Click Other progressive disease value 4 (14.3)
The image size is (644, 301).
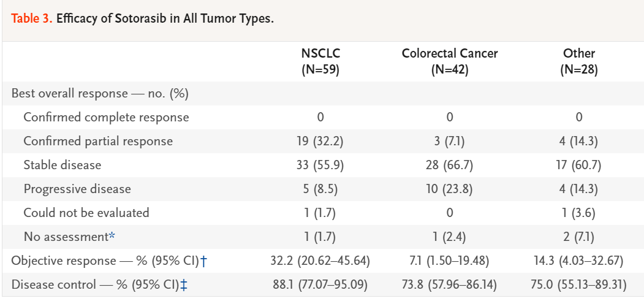pos(578,189)
